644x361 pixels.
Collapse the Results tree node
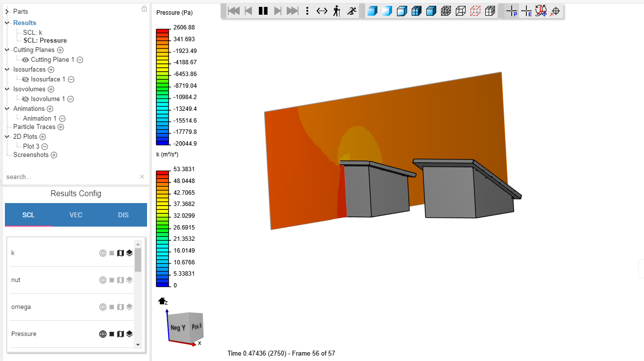[x=7, y=23]
